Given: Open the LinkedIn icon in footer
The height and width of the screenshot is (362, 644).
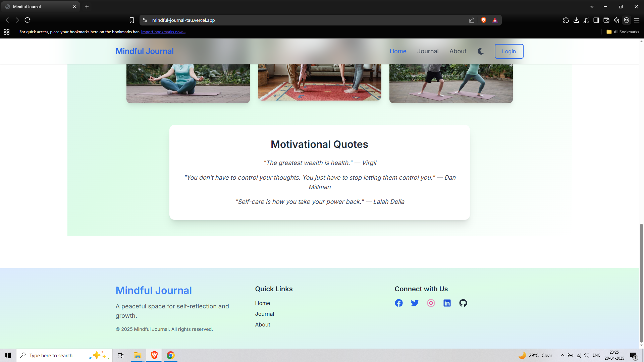Looking at the screenshot, I should [x=447, y=303].
